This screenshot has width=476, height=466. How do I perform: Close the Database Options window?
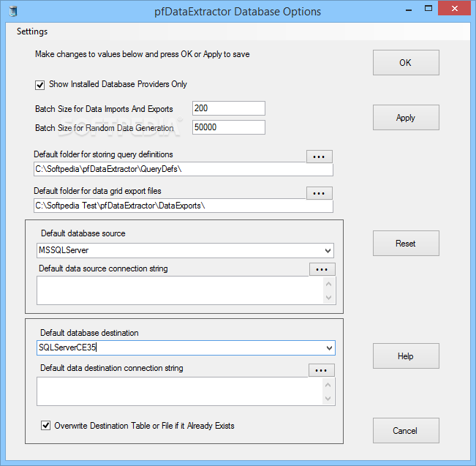tap(455, 9)
